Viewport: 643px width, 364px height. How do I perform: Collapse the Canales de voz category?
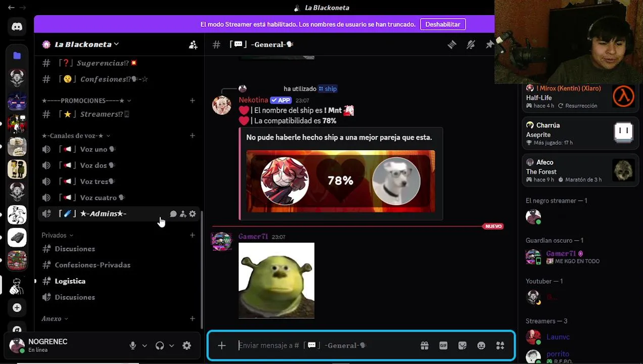point(76,135)
